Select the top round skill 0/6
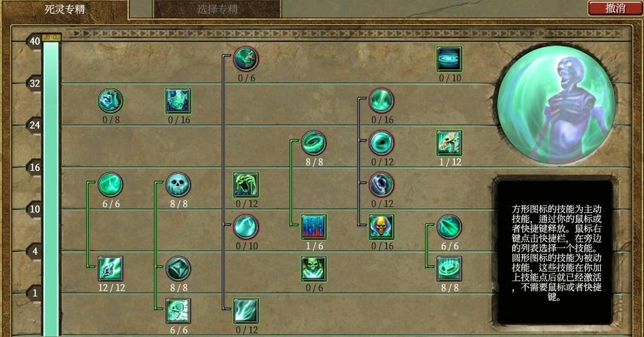The image size is (644, 337). click(x=246, y=59)
